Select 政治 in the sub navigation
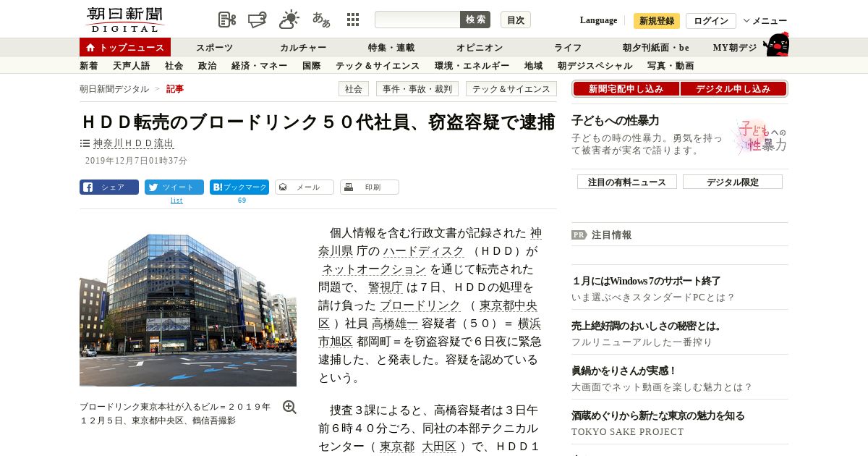The width and height of the screenshot is (868, 456). (207, 66)
